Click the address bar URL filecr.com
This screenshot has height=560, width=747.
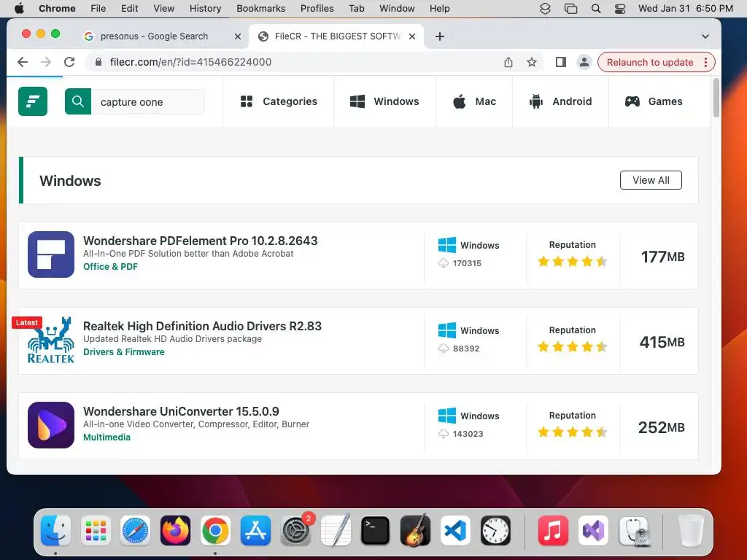coord(190,62)
